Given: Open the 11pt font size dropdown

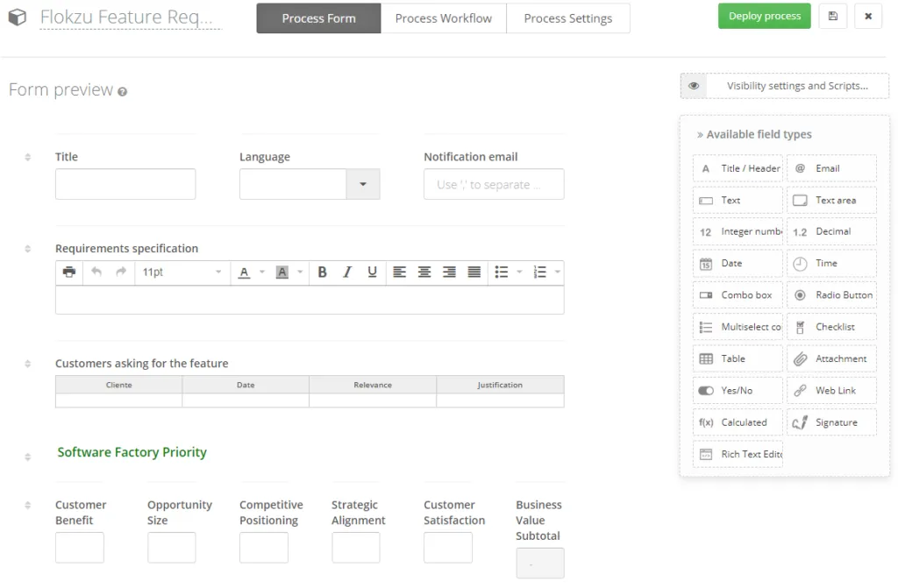Looking at the screenshot, I should (x=182, y=272).
